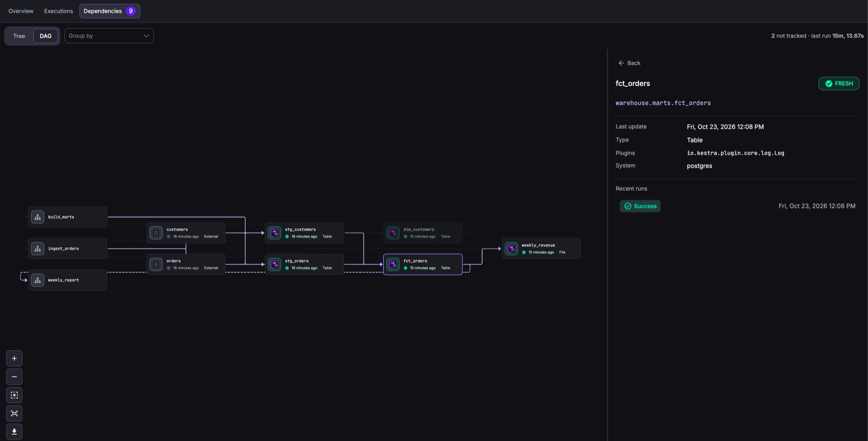
Task: Click the weekly_revenue file icon
Action: pyautogui.click(x=511, y=249)
